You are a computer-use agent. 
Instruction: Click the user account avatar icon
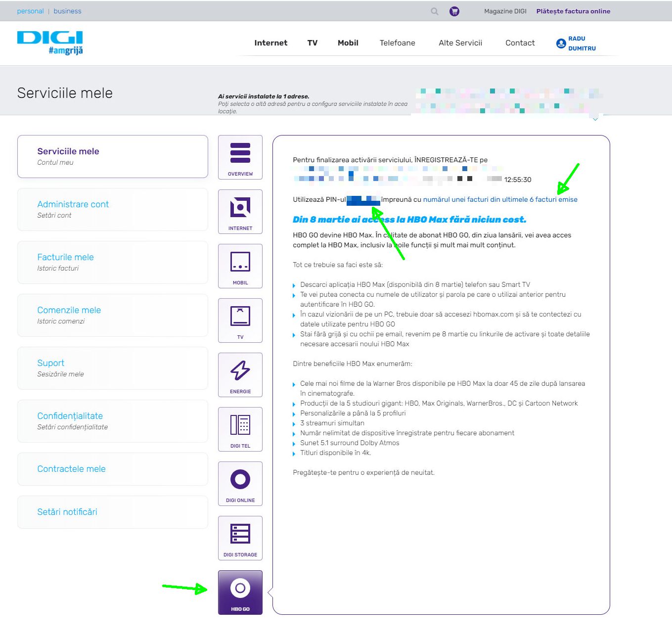[x=561, y=44]
